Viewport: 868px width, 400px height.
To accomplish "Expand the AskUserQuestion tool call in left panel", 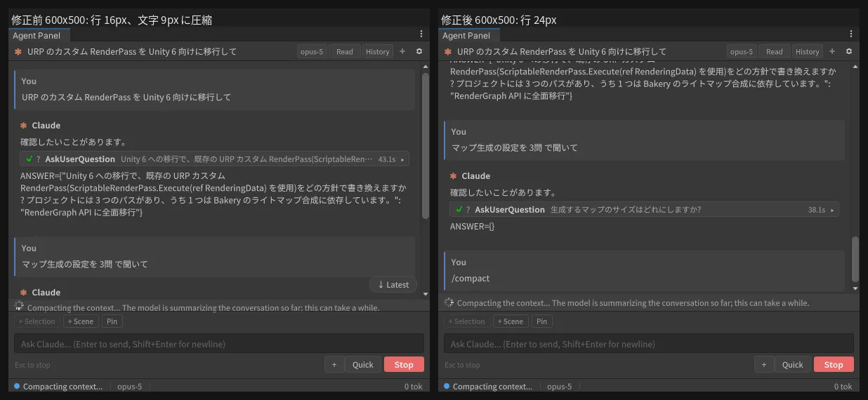I will pyautogui.click(x=214, y=159).
